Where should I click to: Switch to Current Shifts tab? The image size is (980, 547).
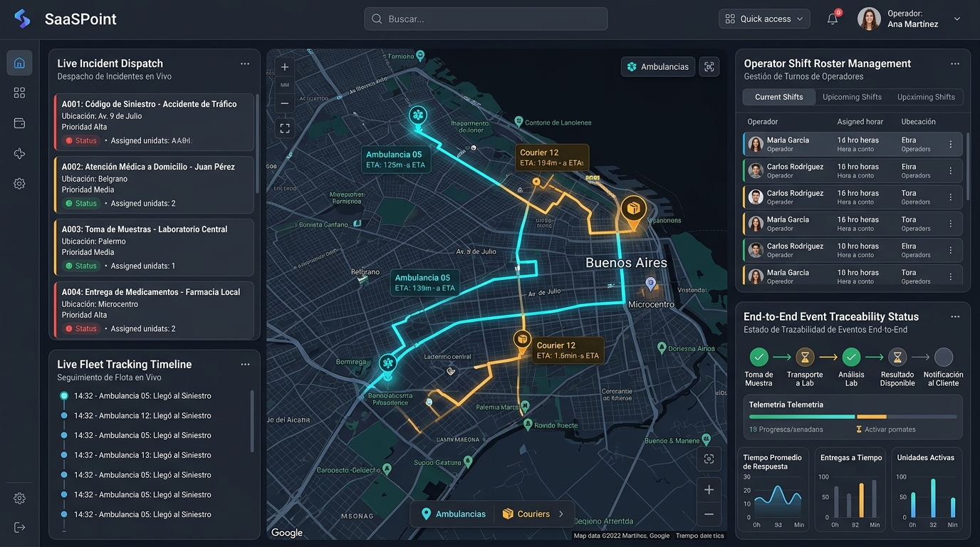pyautogui.click(x=779, y=97)
